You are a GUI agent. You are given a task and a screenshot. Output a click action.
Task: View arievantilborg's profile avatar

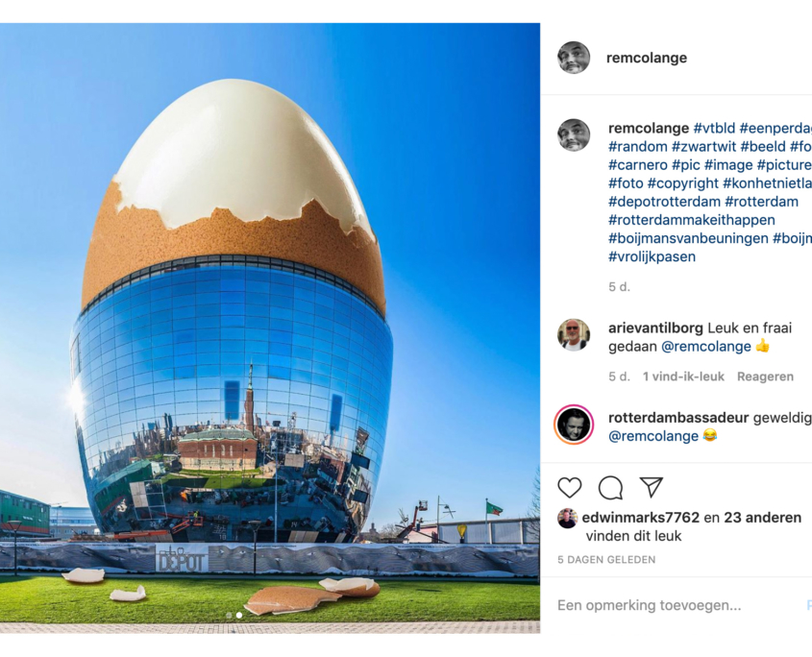point(574,335)
